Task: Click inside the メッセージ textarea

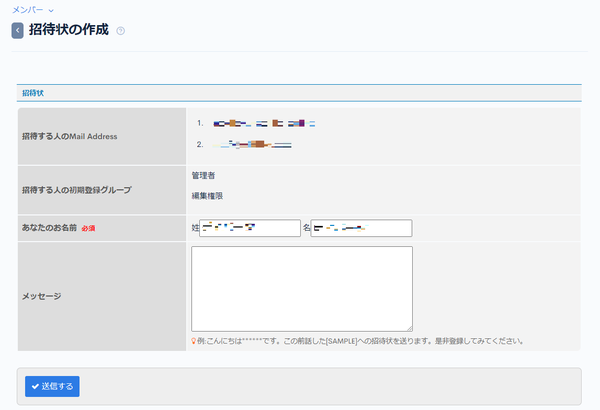Action: click(302, 289)
